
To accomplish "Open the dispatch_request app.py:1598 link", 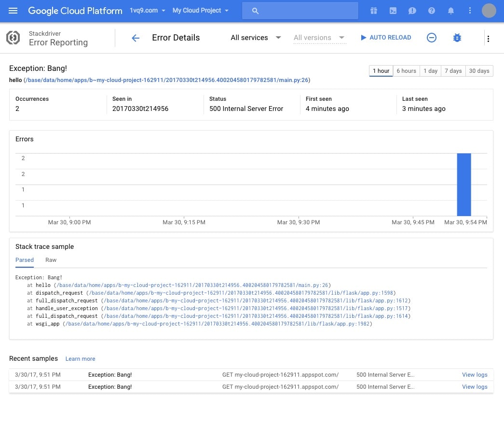I will point(242,293).
